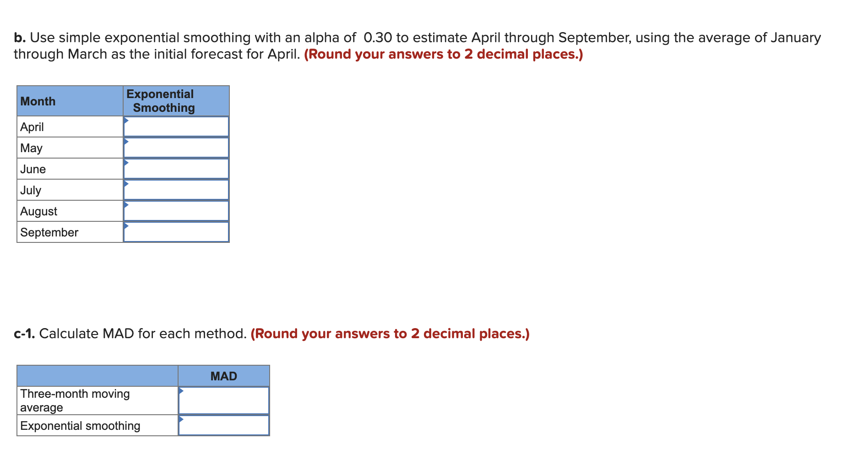Click the blue marker on the exponential smoothing MAD cell
Image resolution: width=868 pixels, height=461 pixels.
tap(180, 418)
